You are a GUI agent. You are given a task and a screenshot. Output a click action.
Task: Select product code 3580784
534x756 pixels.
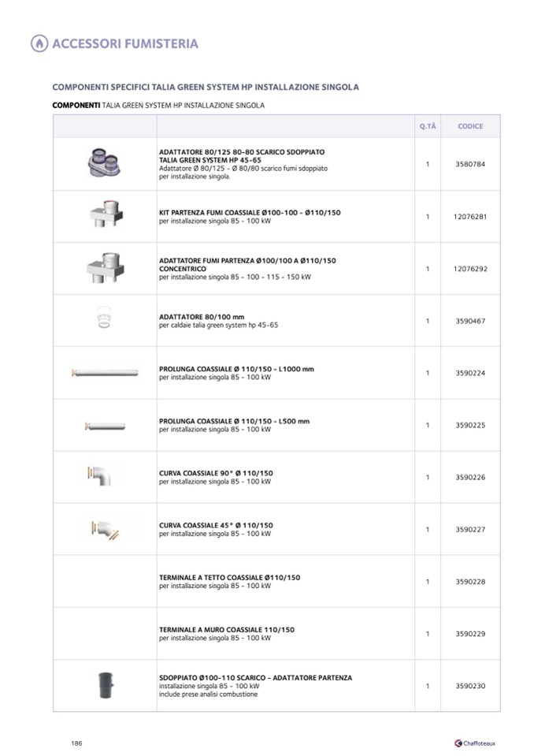470,164
